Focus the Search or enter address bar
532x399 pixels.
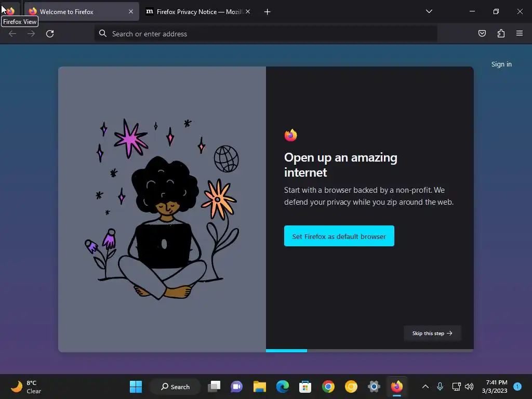265,34
